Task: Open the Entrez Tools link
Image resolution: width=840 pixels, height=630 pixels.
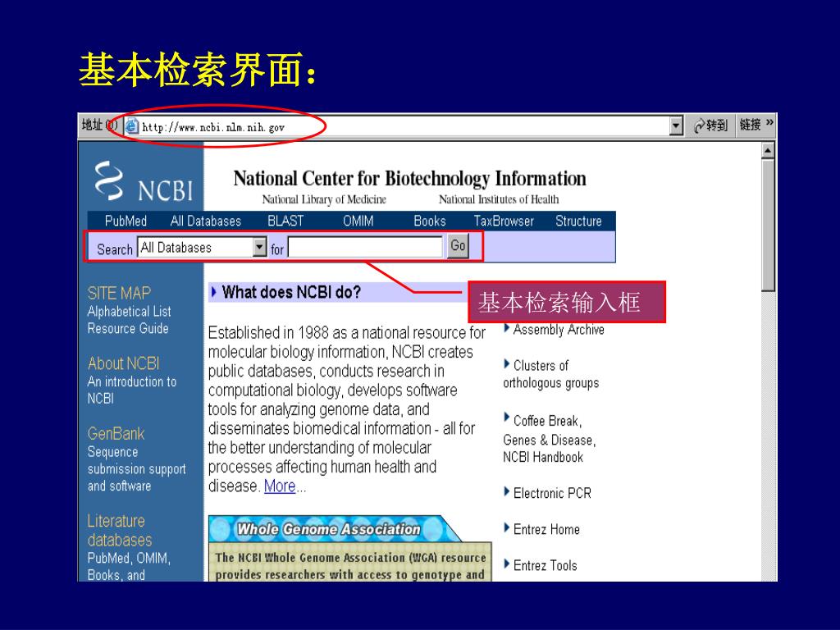Action: pos(546,565)
